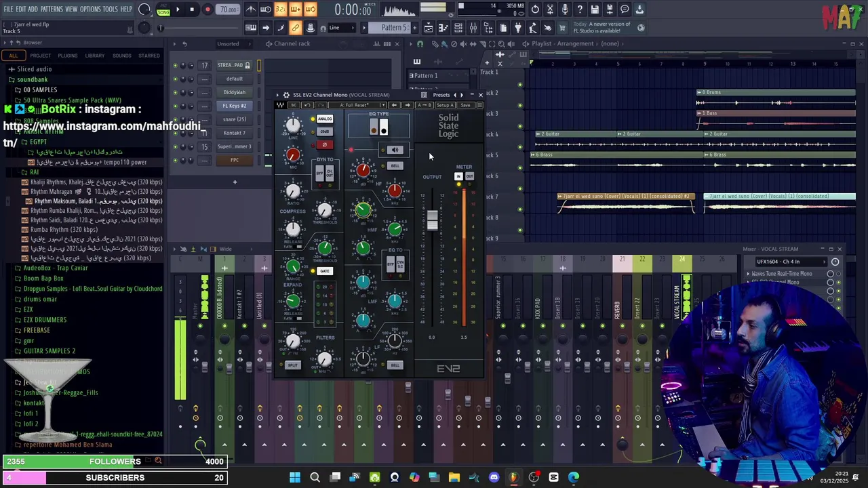The height and width of the screenshot is (488, 868).
Task: Start playback with the transport play button
Action: click(x=178, y=9)
